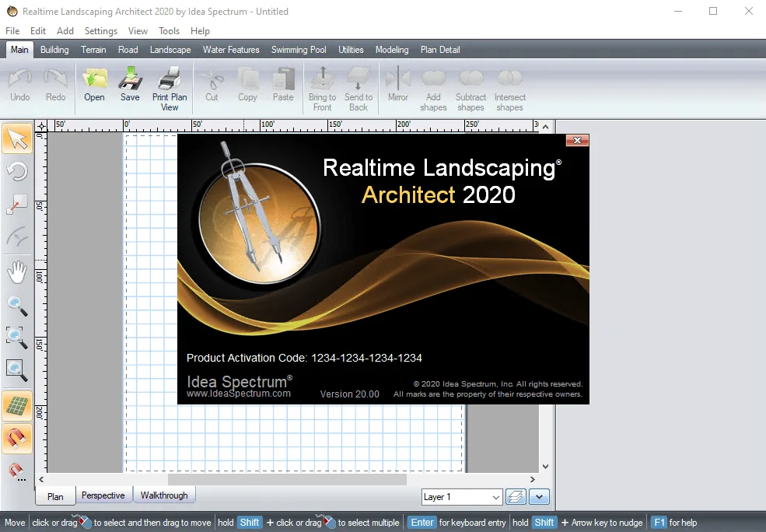Select zoom to fit page tool
The width and height of the screenshot is (766, 532).
[x=18, y=370]
